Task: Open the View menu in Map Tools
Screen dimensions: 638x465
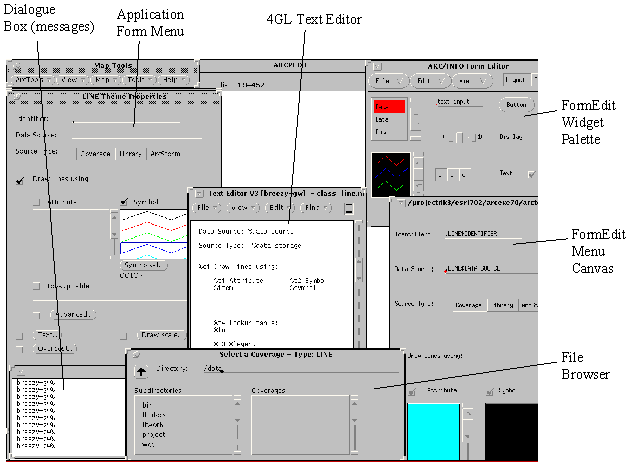Action: coord(73,80)
